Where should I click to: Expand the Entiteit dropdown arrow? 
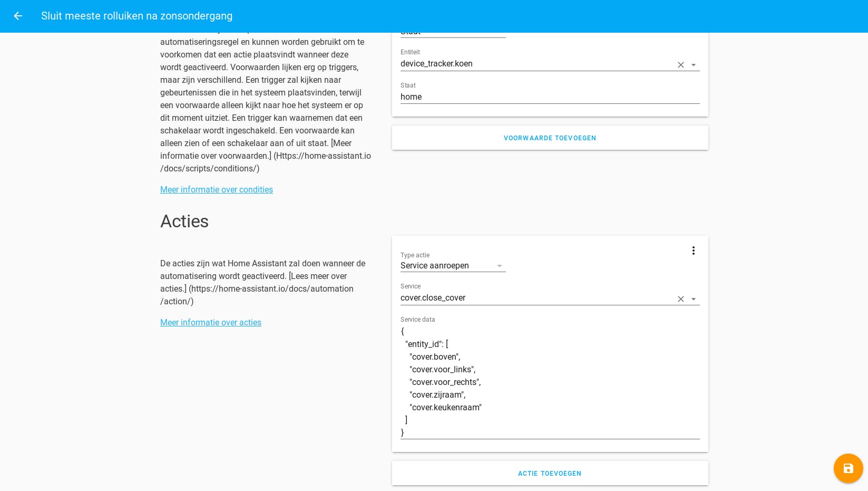point(694,65)
